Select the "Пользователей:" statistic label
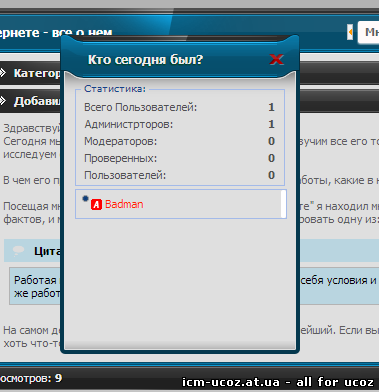This screenshot has height=392, width=379. click(125, 175)
